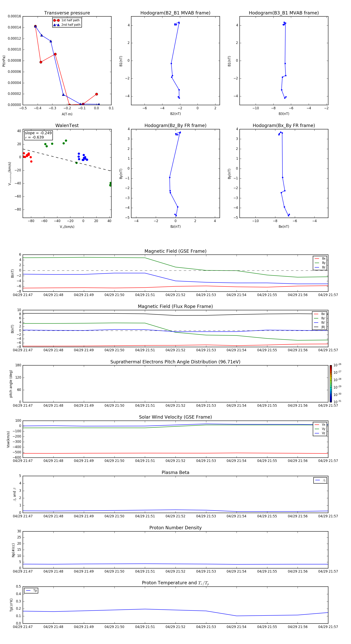
Task: Click the Bx' legend entry in Flux Rope plot
Action: 320,314
